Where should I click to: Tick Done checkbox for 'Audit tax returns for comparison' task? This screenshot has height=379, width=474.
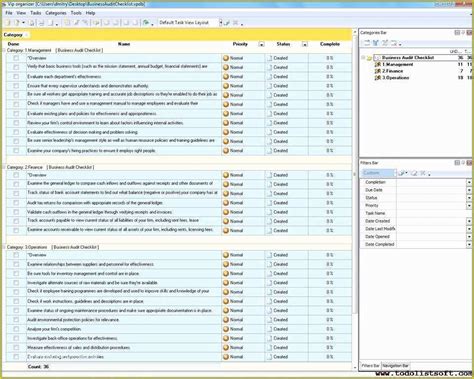pyautogui.click(x=16, y=203)
